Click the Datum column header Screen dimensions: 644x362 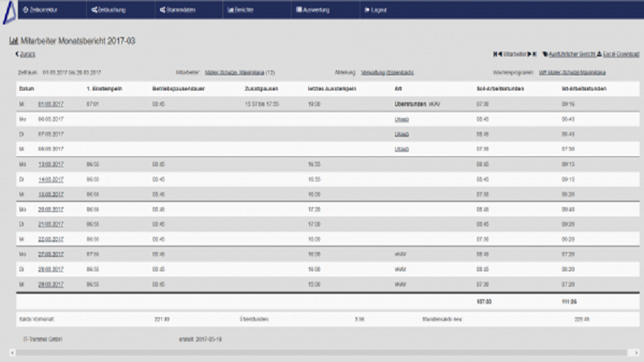27,89
